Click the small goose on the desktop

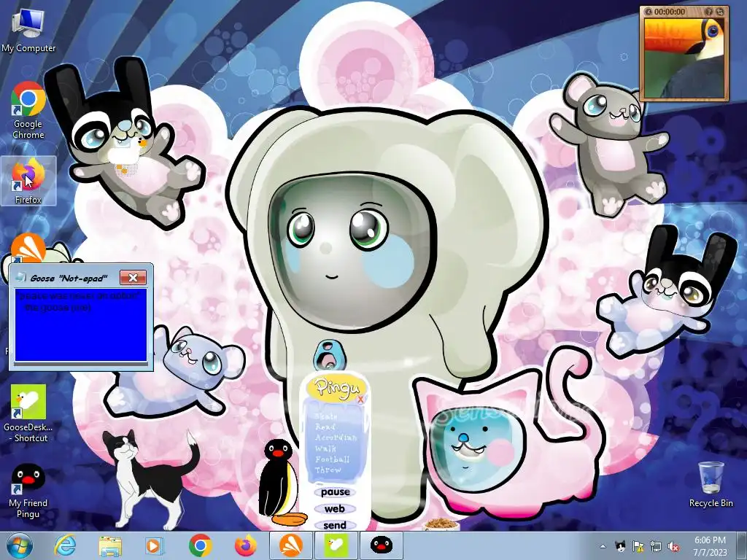tap(126, 153)
